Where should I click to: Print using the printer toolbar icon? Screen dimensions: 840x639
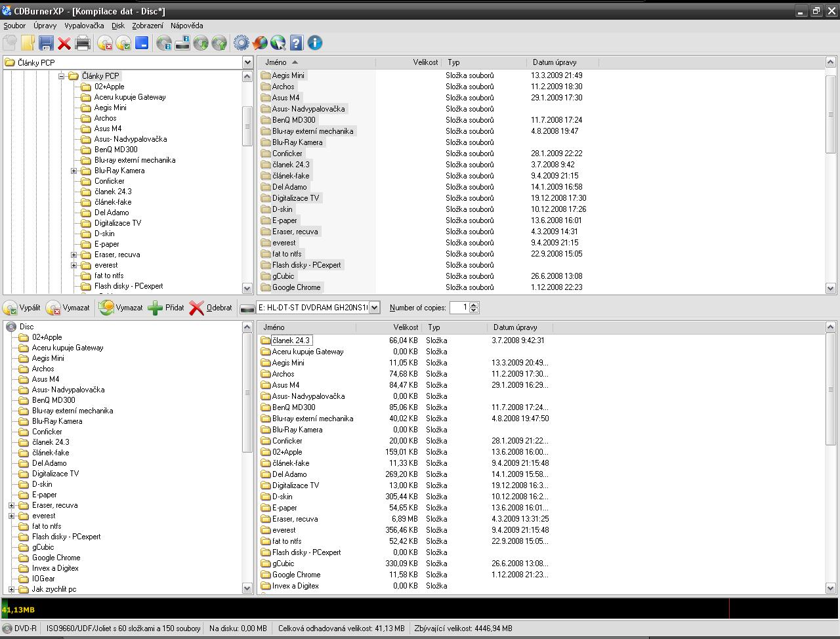[x=83, y=43]
